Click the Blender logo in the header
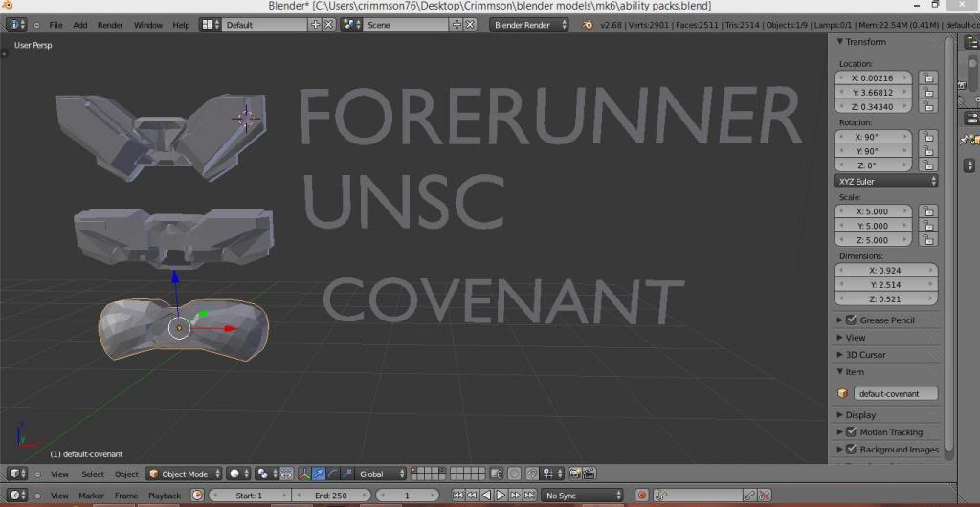Screen dimensions: 980x507 pos(588,25)
